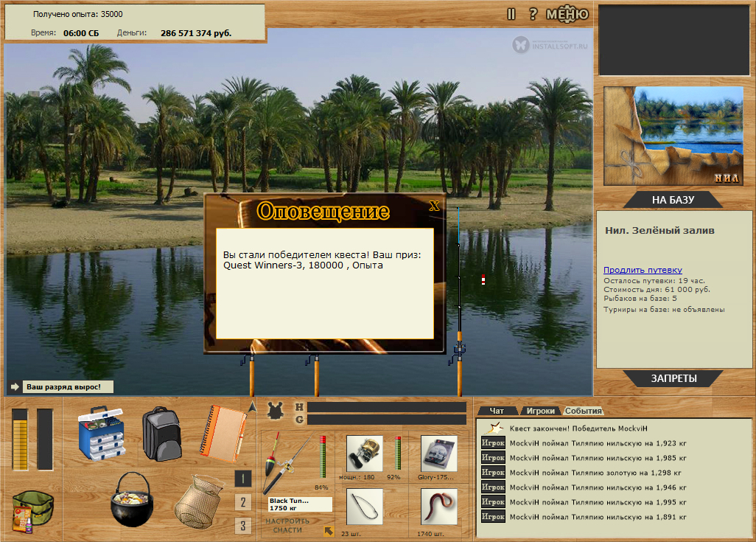This screenshot has width=756, height=542.
Task: Pause the game with the pause icon
Action: [511, 15]
